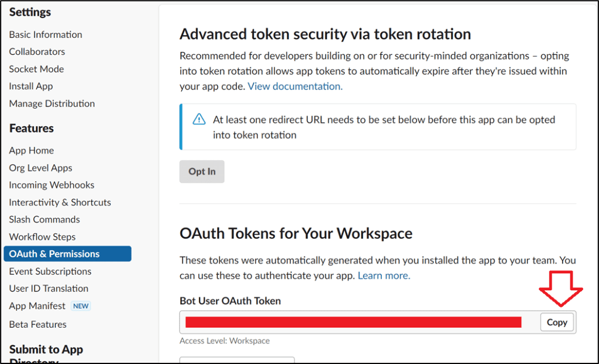The image size is (599, 364).
Task: Click the 'Advanced token security via token rotation' heading
Action: 325,34
